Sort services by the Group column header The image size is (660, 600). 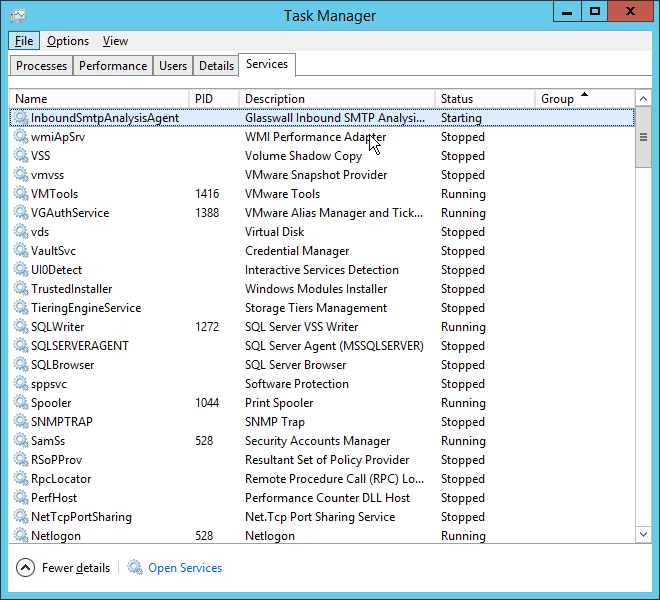[x=557, y=99]
